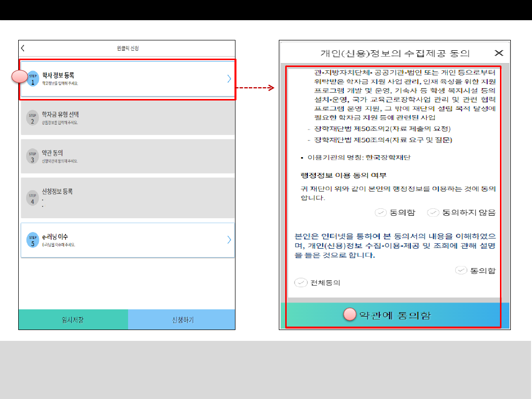Click the 임시저장 button
532x399 pixels.
73,320
